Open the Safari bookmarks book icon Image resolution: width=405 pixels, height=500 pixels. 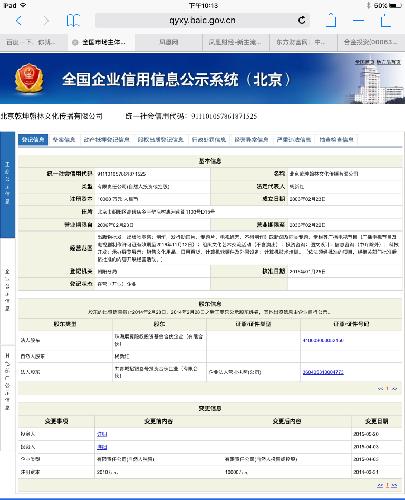click(x=73, y=20)
